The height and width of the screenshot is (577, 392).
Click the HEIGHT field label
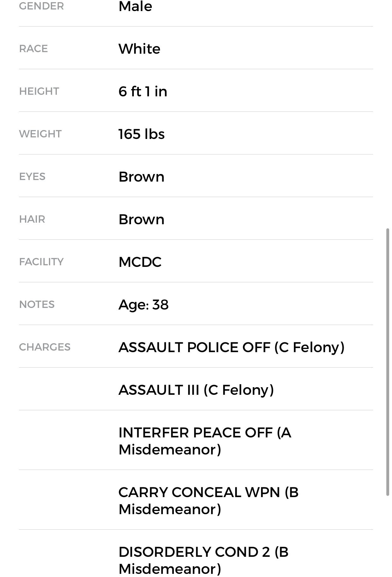tap(39, 91)
